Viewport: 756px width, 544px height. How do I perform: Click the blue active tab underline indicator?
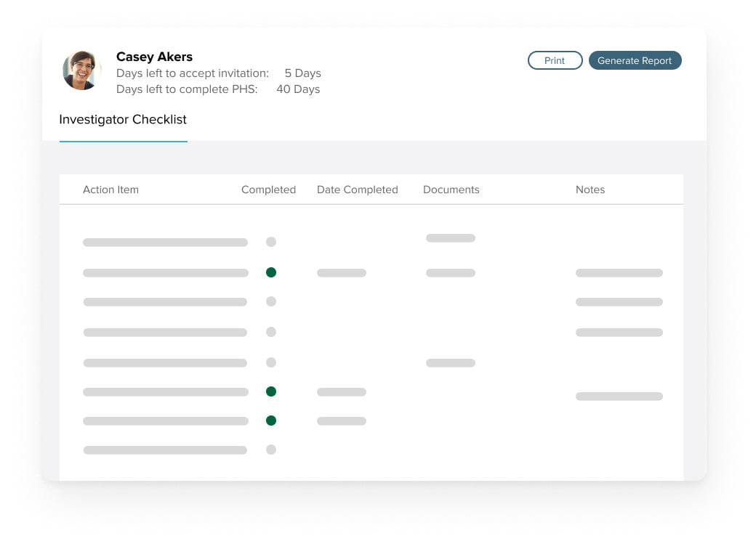[x=123, y=142]
